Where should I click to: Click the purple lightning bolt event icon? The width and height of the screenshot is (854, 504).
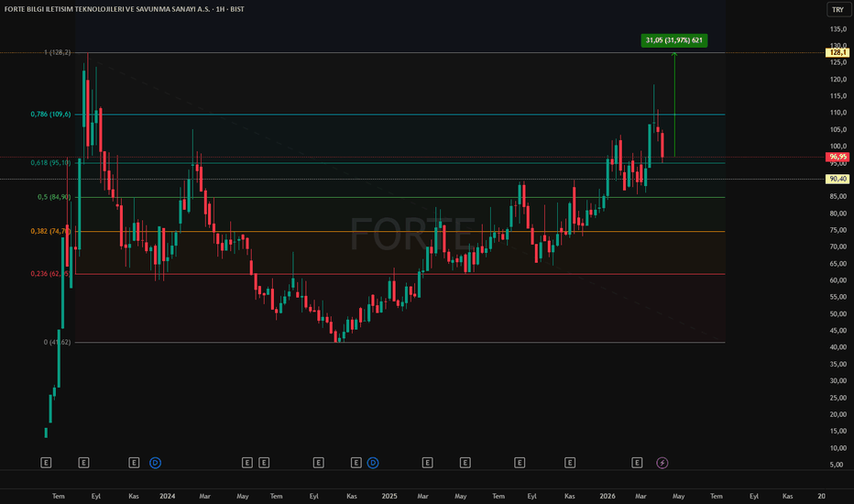[x=662, y=463]
